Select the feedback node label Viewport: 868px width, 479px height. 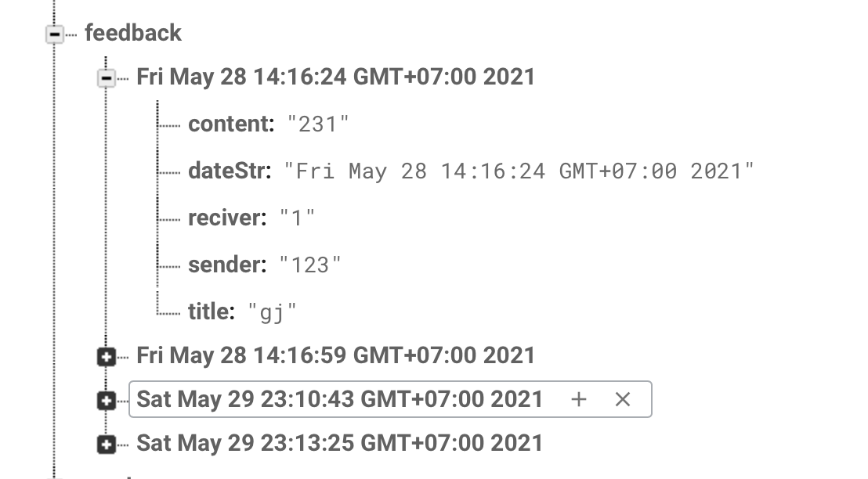click(133, 34)
